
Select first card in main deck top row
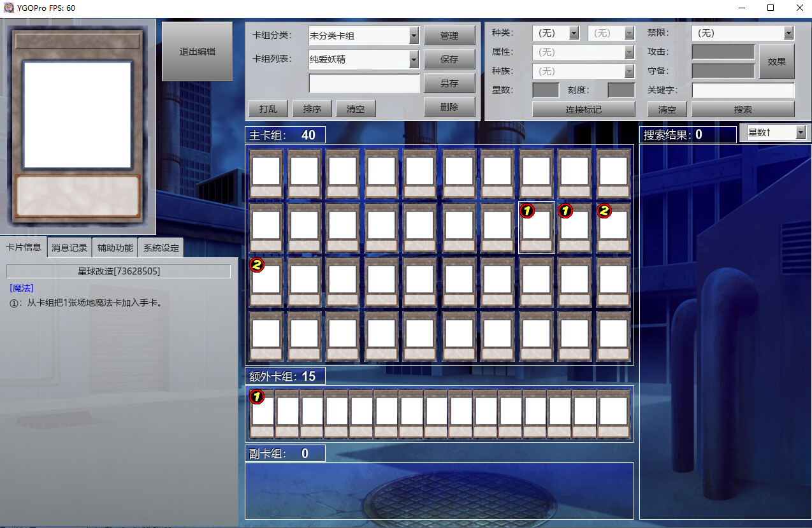pyautogui.click(x=266, y=173)
